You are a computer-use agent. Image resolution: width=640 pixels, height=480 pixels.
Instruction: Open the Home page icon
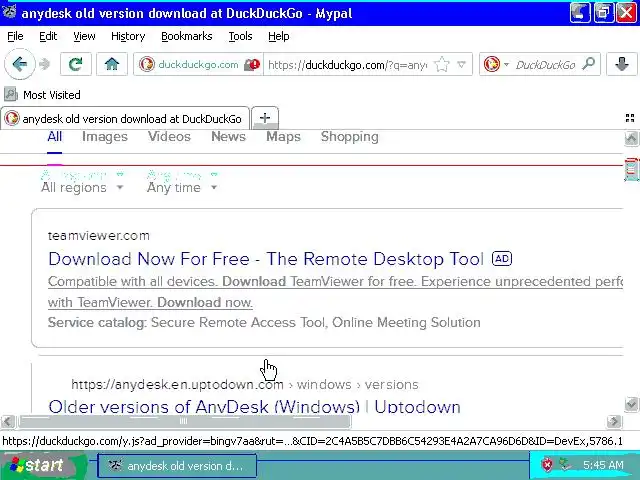coord(111,64)
